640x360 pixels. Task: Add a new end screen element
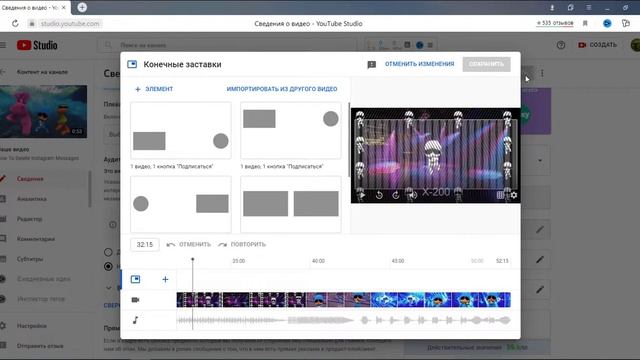click(154, 89)
